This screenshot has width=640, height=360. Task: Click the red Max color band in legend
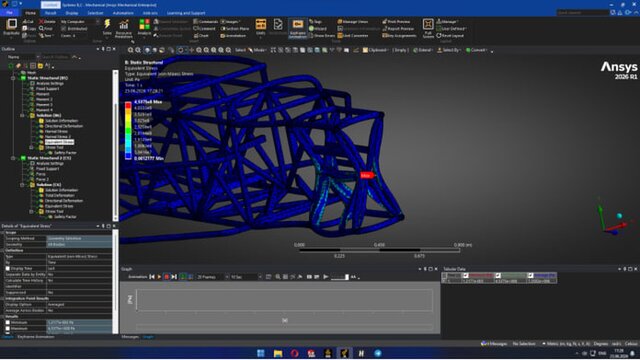[128, 104]
